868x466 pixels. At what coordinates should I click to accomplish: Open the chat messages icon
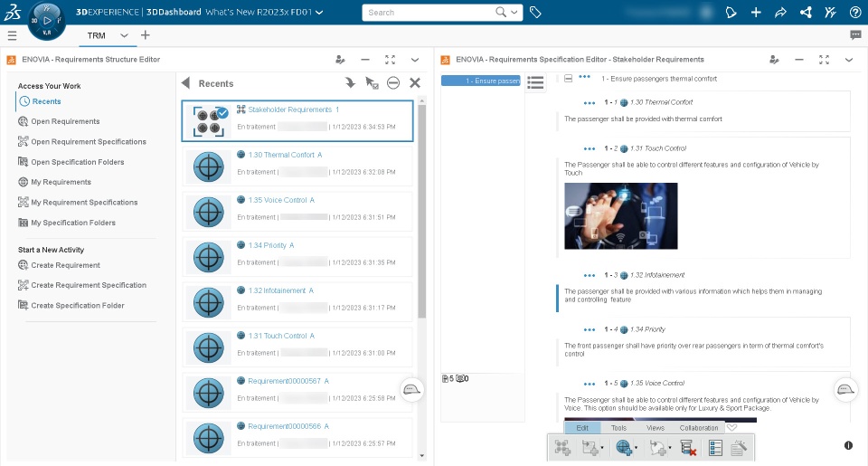[x=855, y=35]
